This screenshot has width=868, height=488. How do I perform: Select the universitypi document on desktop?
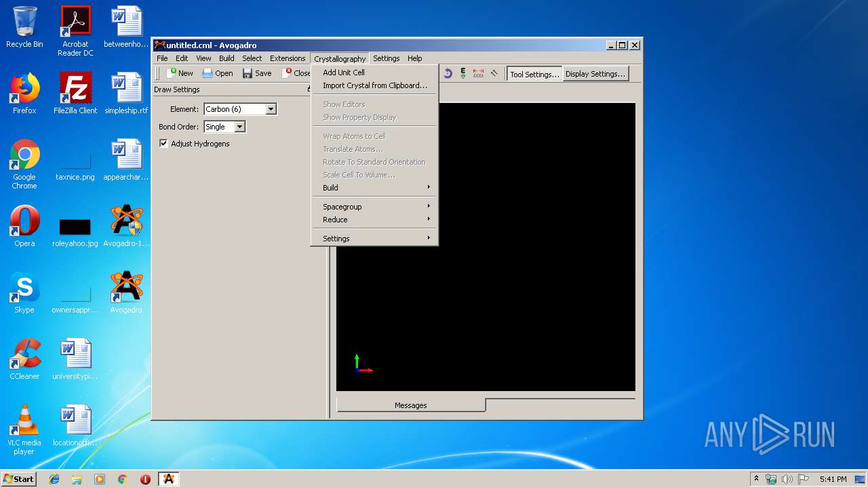75,359
